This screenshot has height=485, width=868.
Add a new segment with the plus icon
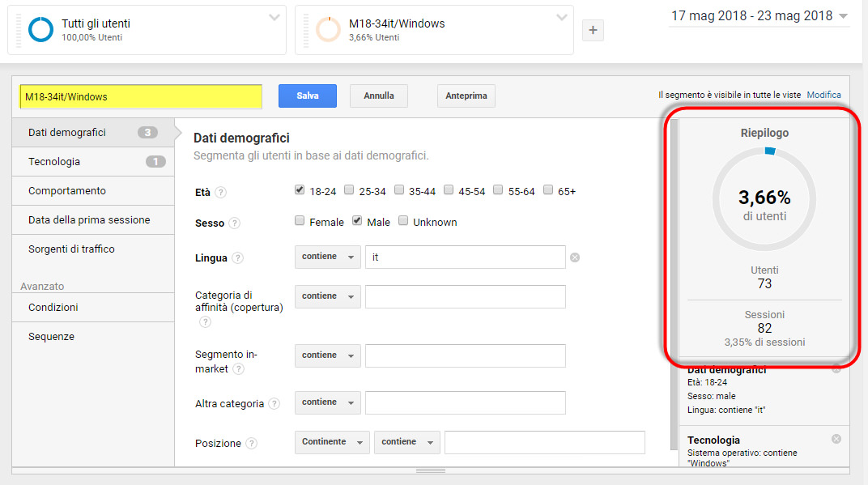pos(593,30)
